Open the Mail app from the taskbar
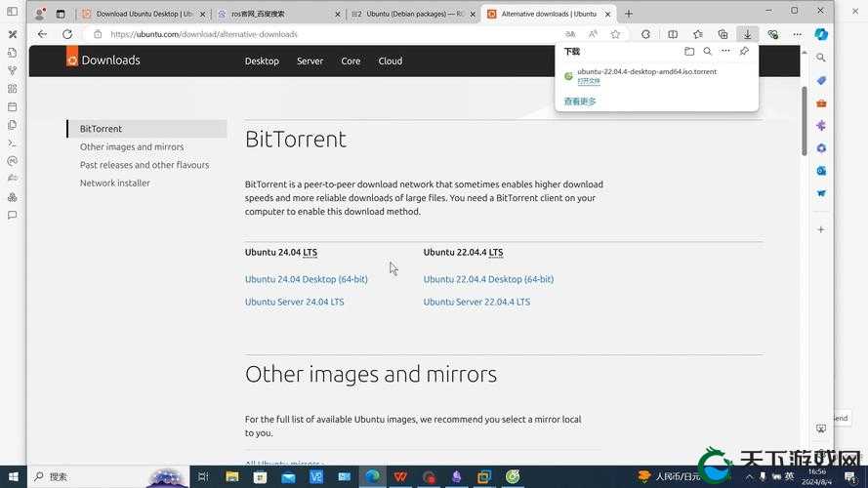 click(x=288, y=476)
